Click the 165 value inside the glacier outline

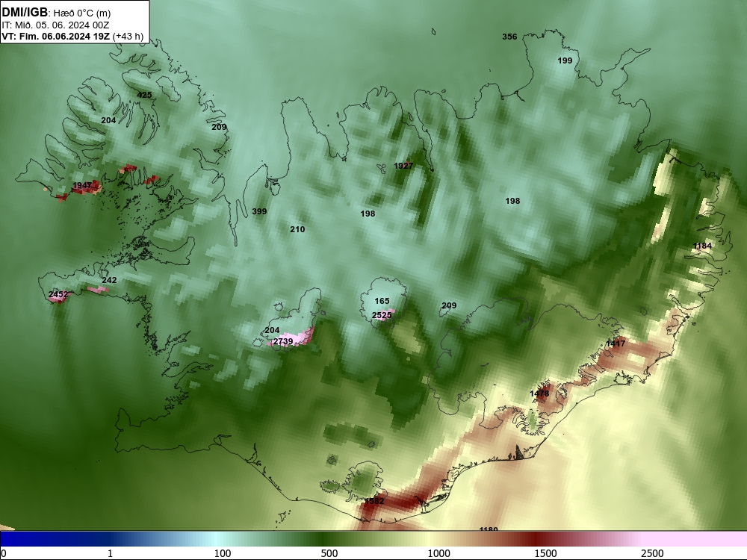[x=382, y=301]
